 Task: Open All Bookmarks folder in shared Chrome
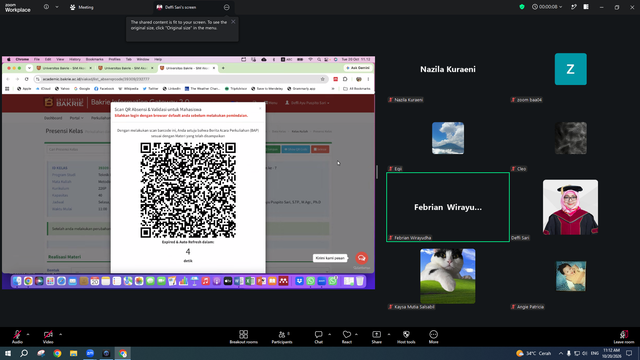tap(357, 89)
